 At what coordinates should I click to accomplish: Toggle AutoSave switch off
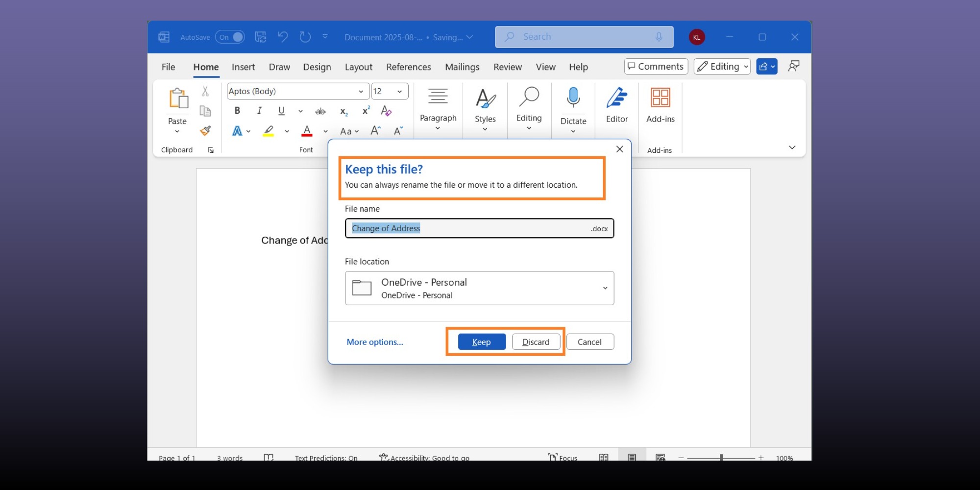pyautogui.click(x=230, y=37)
